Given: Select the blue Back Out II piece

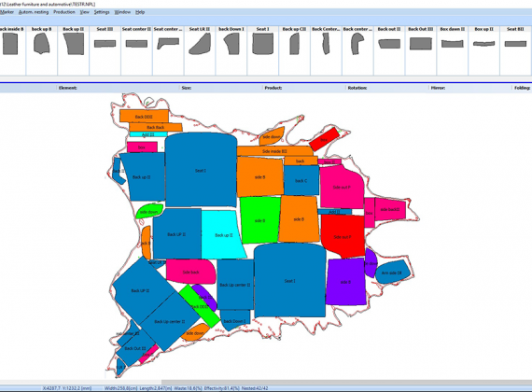Looking at the screenshot, I should coord(135,348).
